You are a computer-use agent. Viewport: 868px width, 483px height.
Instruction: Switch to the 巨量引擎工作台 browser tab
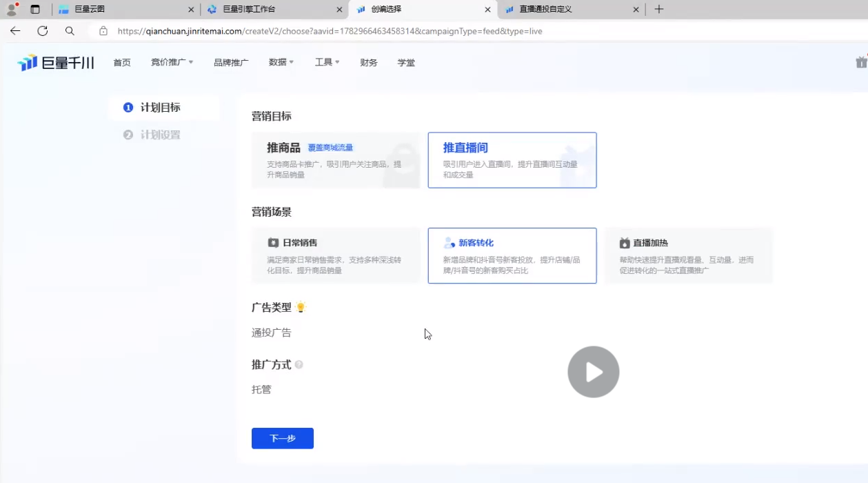click(268, 10)
